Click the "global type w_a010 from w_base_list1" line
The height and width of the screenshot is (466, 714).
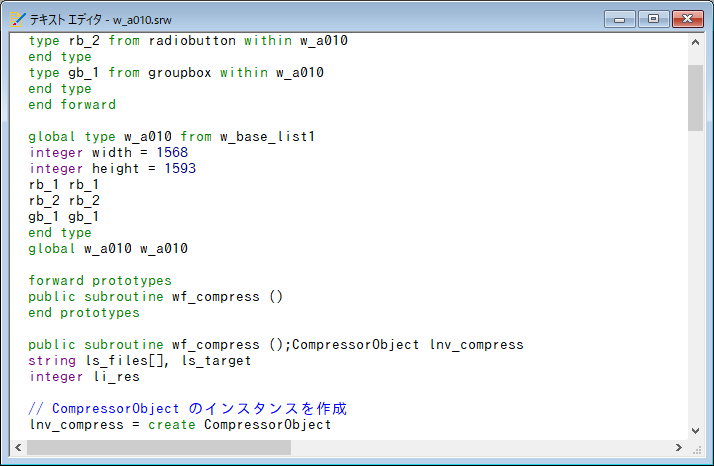171,137
